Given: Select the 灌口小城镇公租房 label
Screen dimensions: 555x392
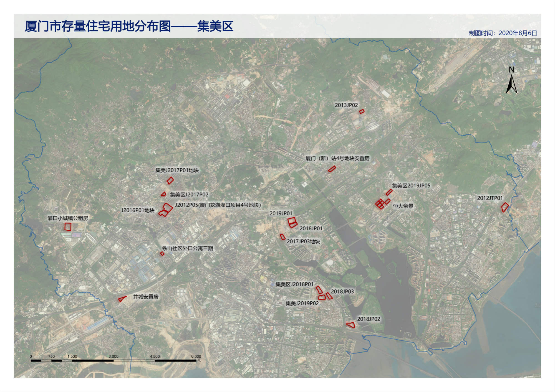Looking at the screenshot, I should coord(68,218).
